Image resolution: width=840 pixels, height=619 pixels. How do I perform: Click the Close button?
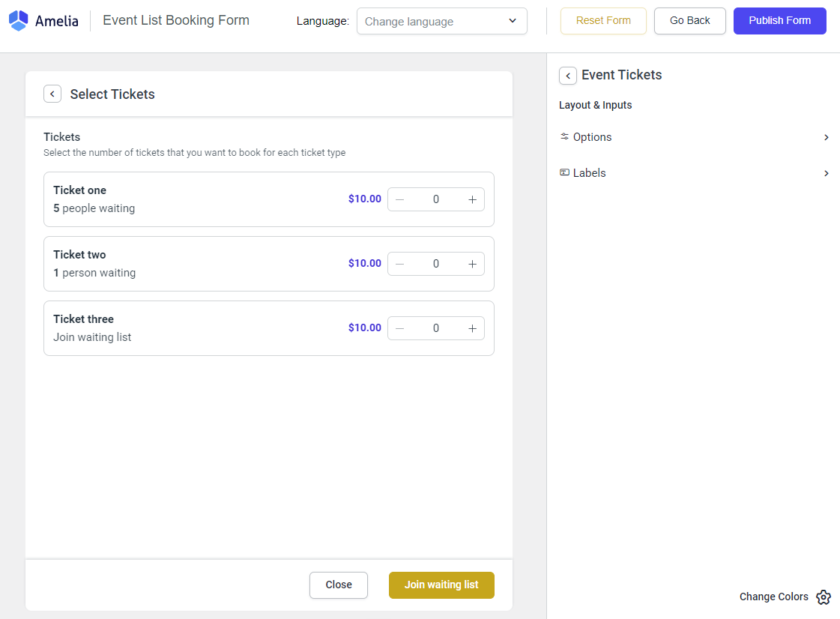tap(339, 585)
